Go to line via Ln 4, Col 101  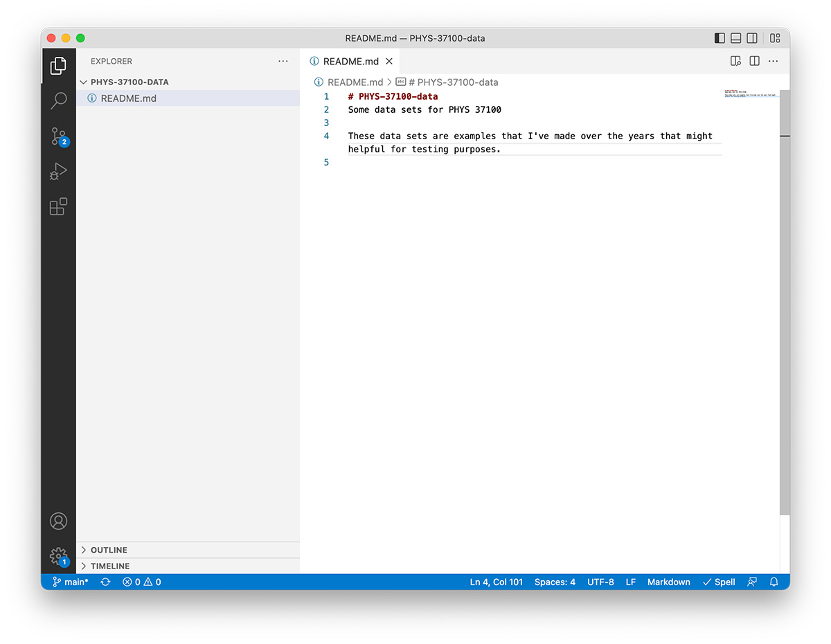pos(497,582)
